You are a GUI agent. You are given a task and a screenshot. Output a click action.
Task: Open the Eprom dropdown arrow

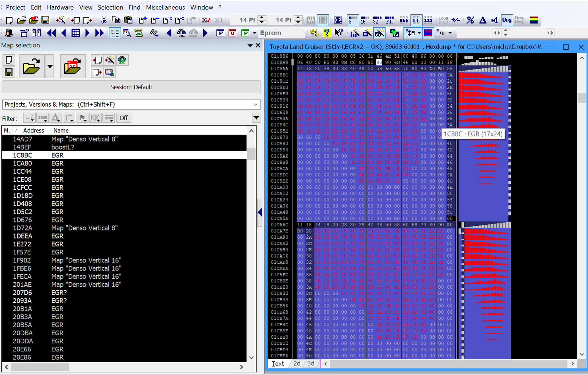[x=254, y=33]
